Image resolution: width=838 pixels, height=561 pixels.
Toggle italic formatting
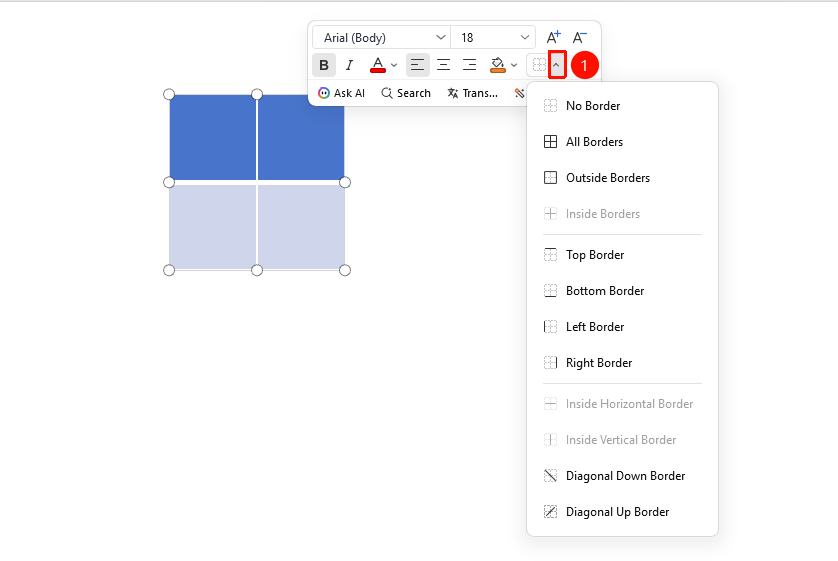pyautogui.click(x=350, y=65)
